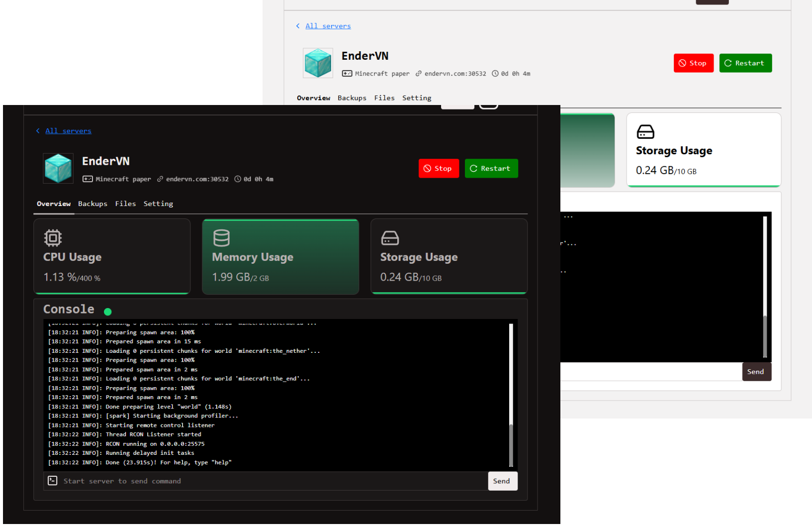Image resolution: width=812 pixels, height=527 pixels.
Task: Focus the Start server to send command field
Action: [x=272, y=481]
